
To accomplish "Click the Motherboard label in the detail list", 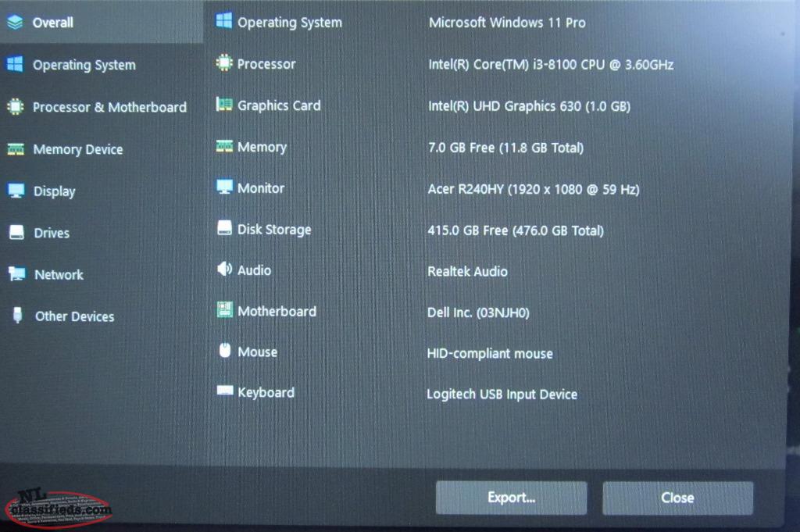I will 277,311.
